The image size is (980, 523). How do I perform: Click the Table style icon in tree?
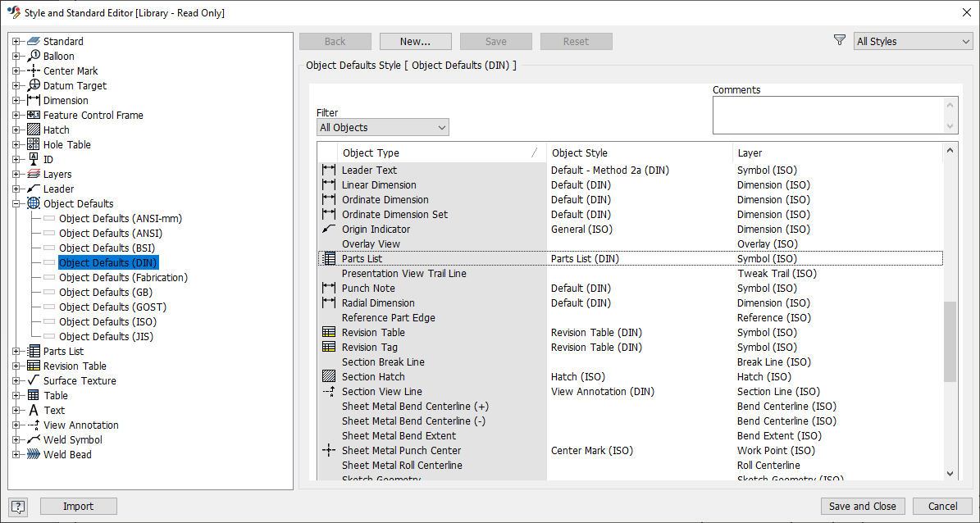[34, 396]
